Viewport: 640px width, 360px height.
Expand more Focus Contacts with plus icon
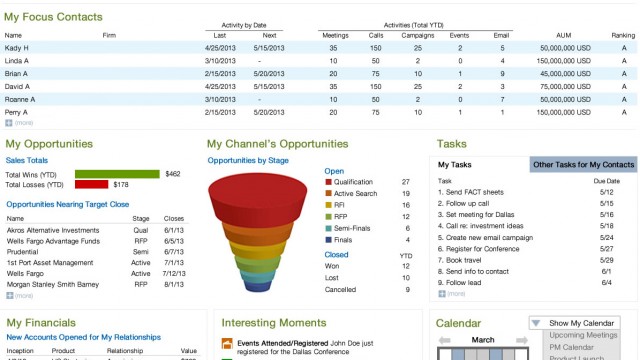coord(9,123)
